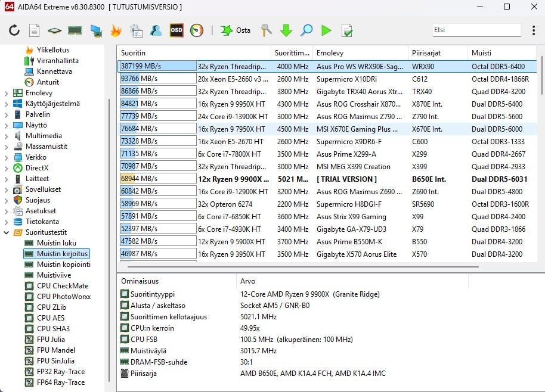Open FPU SinJulia benchmark

(55, 362)
